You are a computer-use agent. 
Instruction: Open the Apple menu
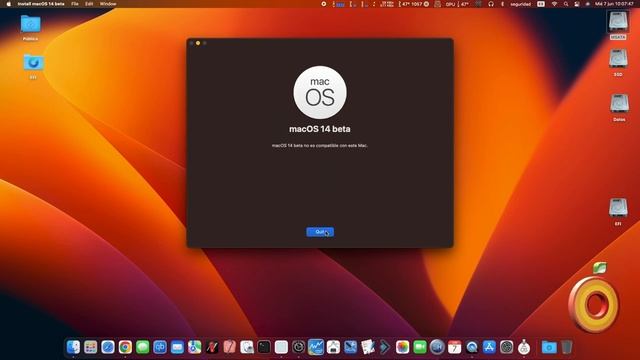coord(8,4)
